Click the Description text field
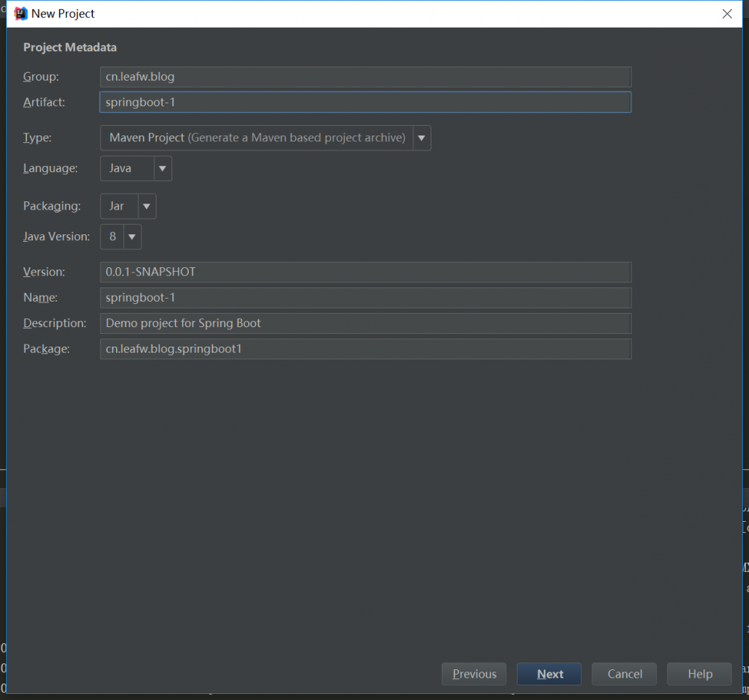The image size is (749, 700). pyautogui.click(x=366, y=323)
